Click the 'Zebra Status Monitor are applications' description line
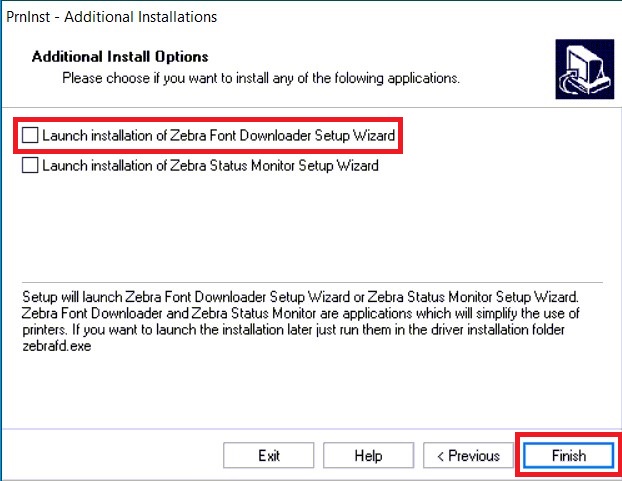This screenshot has width=622, height=481. [301, 313]
